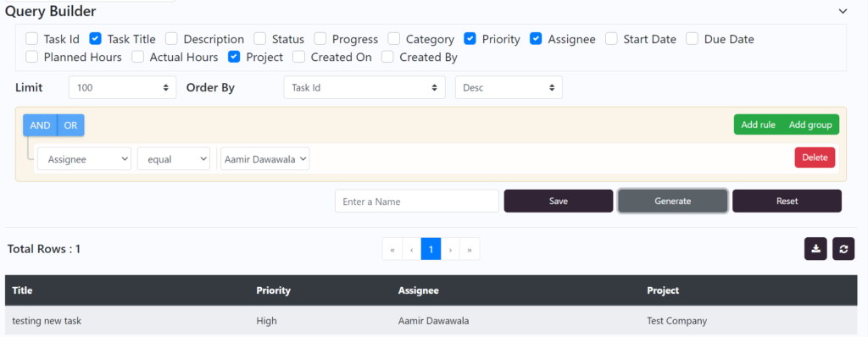Screen dimensions: 868x337
Task: Click the green Add rule button
Action: click(x=758, y=124)
